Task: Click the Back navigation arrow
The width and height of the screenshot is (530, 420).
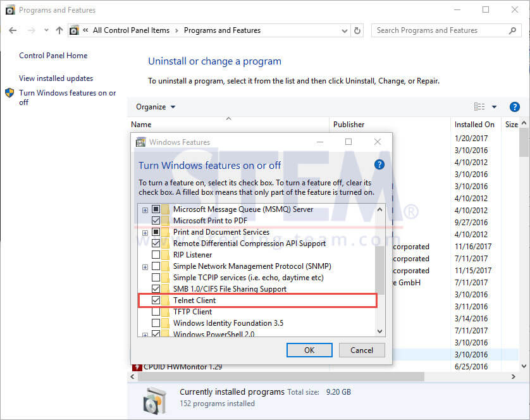Action: tap(13, 30)
